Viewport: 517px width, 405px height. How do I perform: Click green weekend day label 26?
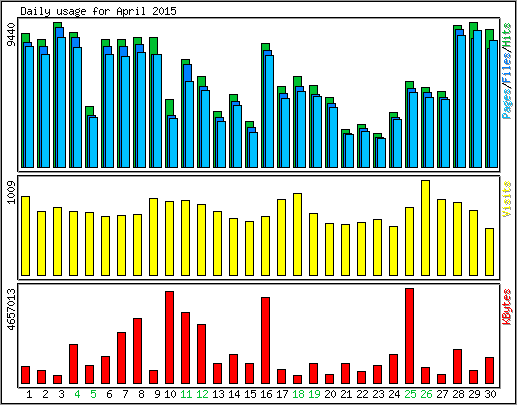pos(426,394)
